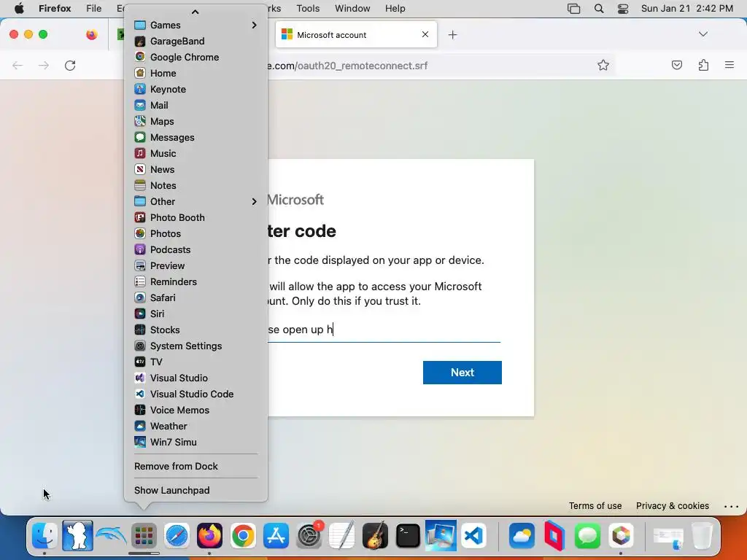Open the Firefox app menu in menu bar
Image resolution: width=747 pixels, height=560 pixels.
click(x=55, y=9)
